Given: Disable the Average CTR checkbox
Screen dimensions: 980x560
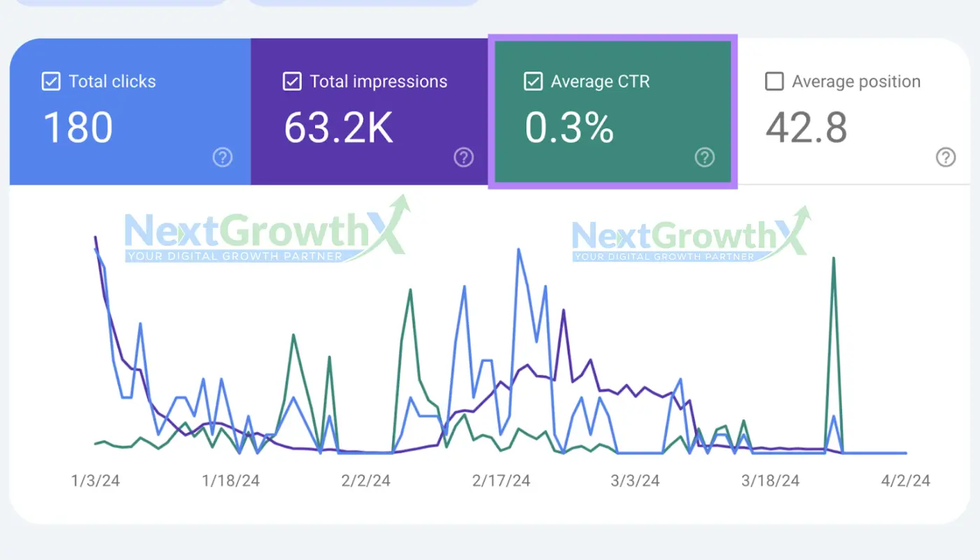Looking at the screenshot, I should [533, 82].
